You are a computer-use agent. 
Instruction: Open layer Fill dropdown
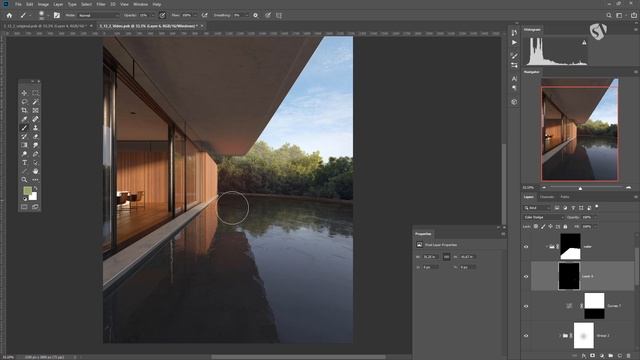point(595,226)
